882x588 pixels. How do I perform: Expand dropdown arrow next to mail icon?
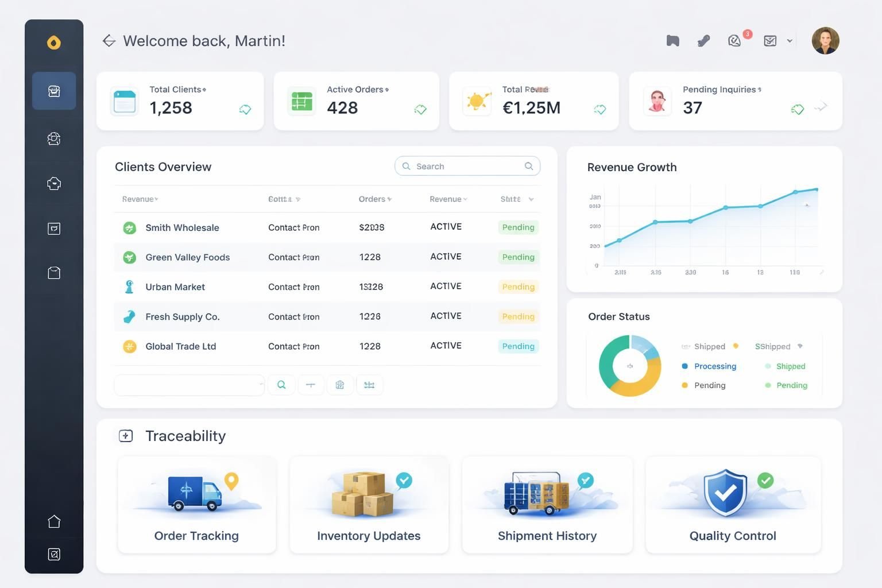(790, 41)
